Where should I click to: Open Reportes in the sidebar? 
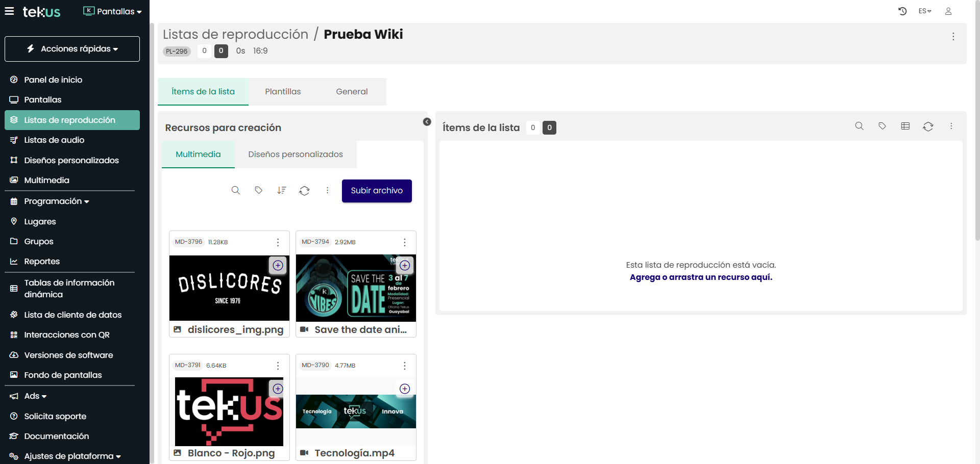click(42, 262)
